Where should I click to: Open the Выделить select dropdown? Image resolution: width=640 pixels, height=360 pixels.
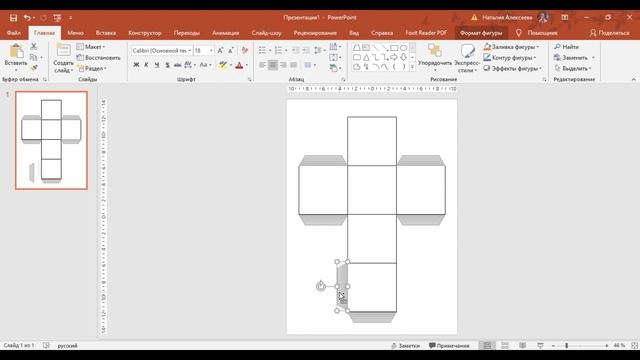pyautogui.click(x=573, y=68)
